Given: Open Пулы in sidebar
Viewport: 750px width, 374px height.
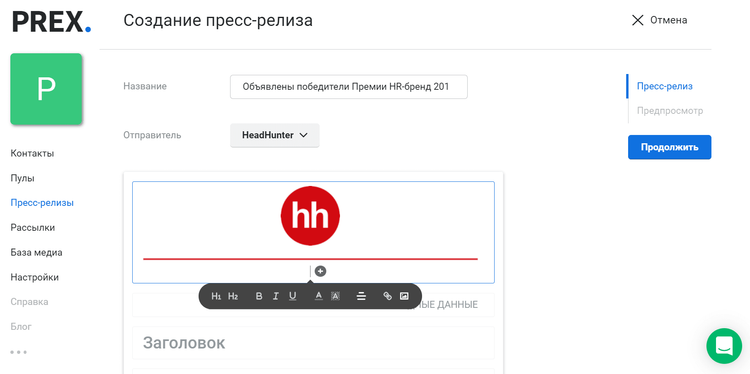Looking at the screenshot, I should coord(22,178).
